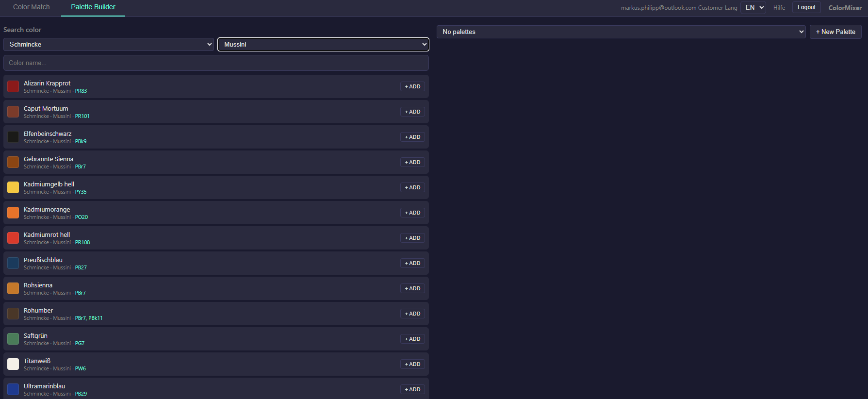The image size is (868, 399).
Task: Open the Hilfe help link
Action: tap(779, 8)
